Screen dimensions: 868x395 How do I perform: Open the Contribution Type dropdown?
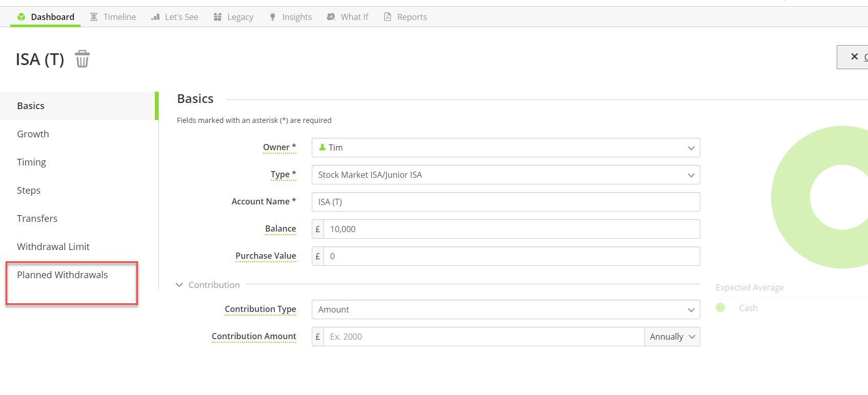(506, 309)
